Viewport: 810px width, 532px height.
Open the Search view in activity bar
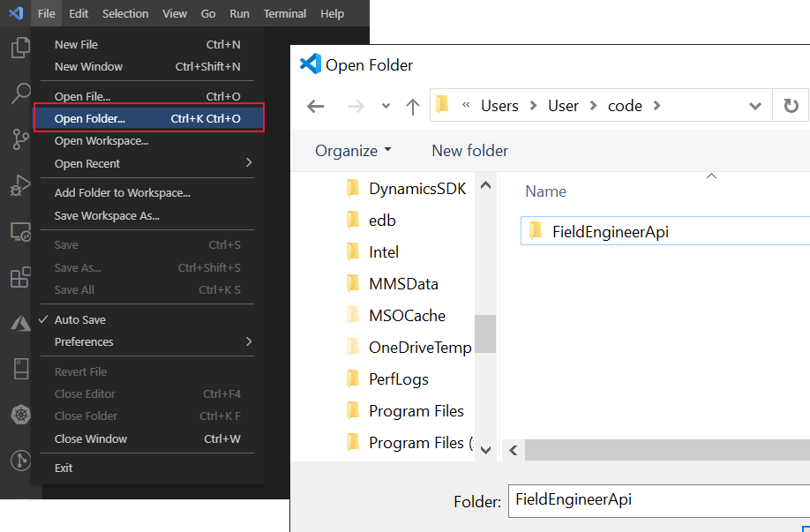[x=20, y=94]
